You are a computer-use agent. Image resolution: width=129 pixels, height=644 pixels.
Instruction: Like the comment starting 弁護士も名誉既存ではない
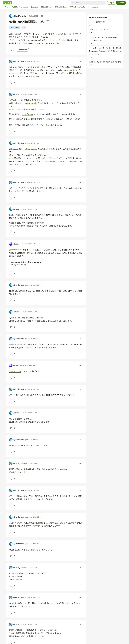(11, 354)
